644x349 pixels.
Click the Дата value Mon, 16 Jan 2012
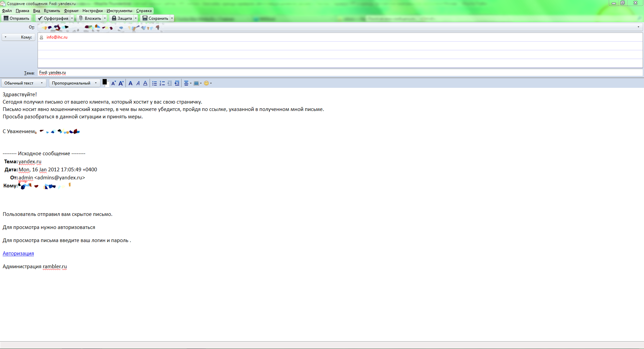pos(58,170)
